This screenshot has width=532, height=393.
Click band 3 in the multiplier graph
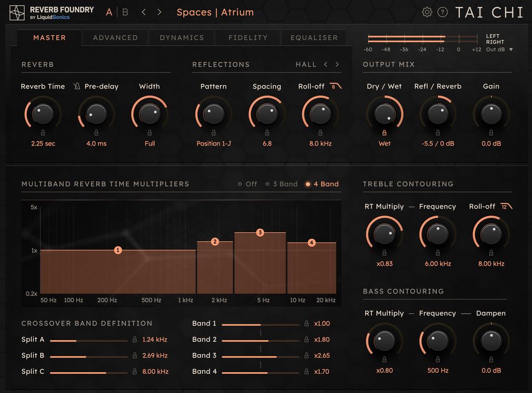[260, 233]
